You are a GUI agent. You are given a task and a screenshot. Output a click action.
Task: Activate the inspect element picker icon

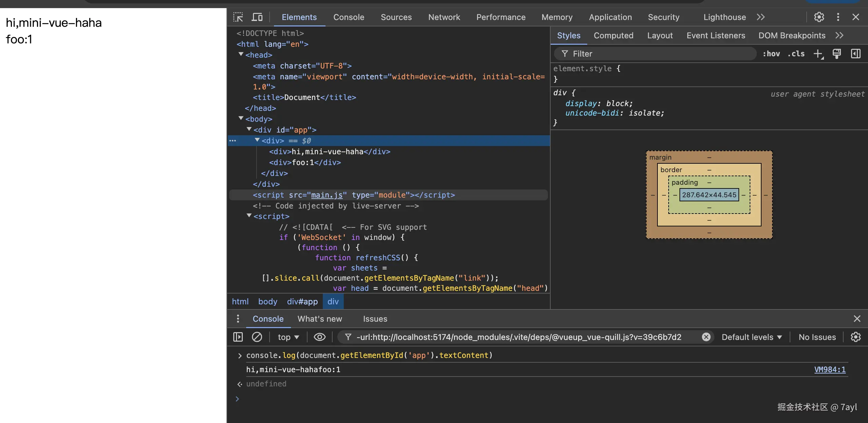click(x=238, y=17)
